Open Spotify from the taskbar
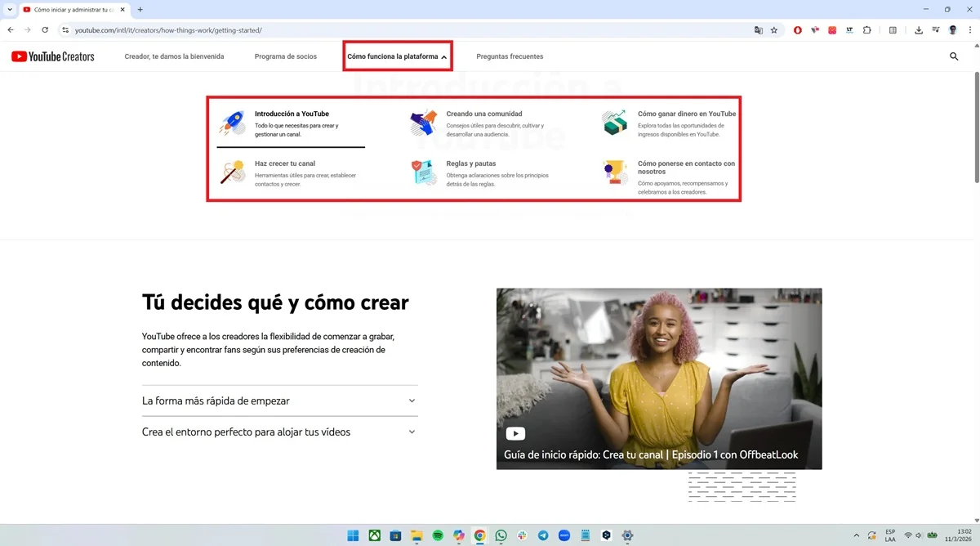Viewport: 980px width, 546px height. coord(437,535)
